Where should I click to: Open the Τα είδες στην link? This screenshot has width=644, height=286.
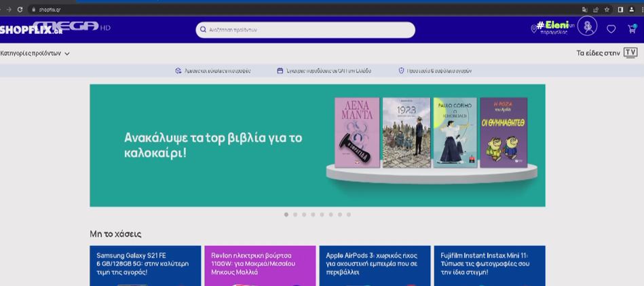tap(598, 53)
